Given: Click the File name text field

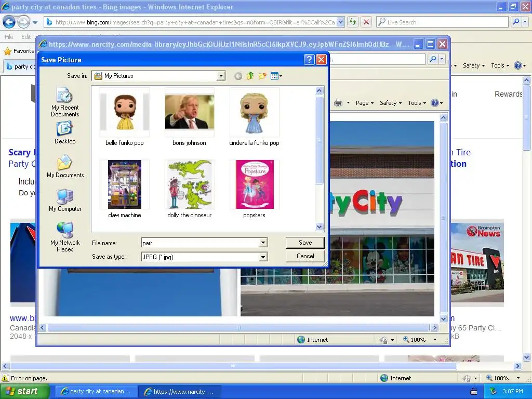Looking at the screenshot, I should pos(200,243).
